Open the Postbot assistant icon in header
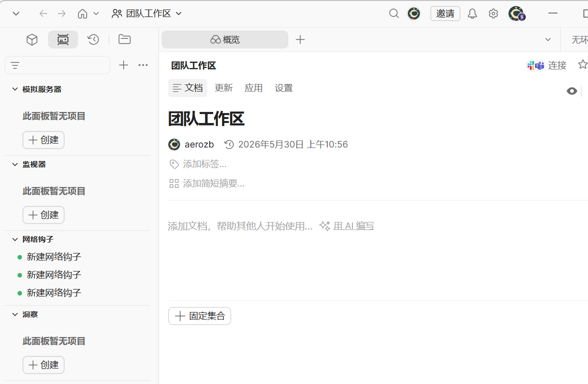Viewport: 588px width, 384px height. pyautogui.click(x=414, y=13)
